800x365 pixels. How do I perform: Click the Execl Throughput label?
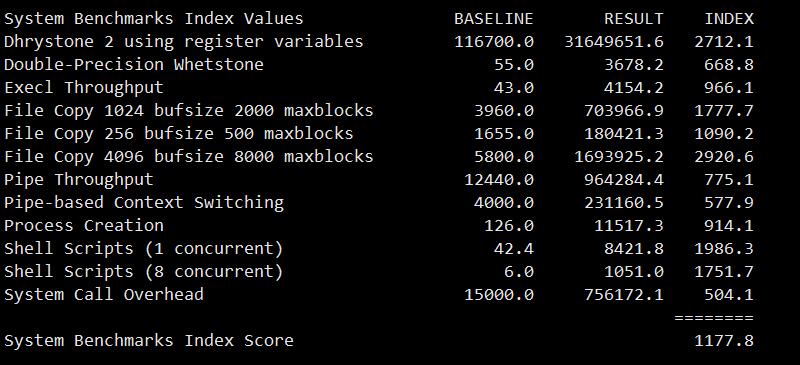point(84,88)
